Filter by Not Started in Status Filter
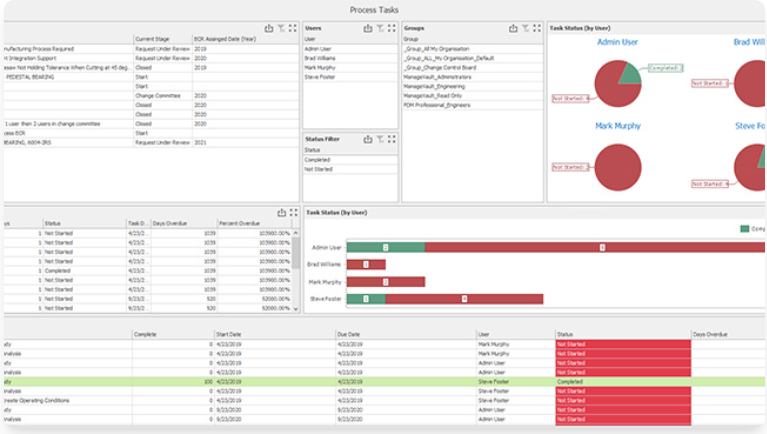The image size is (767, 434). coord(350,169)
